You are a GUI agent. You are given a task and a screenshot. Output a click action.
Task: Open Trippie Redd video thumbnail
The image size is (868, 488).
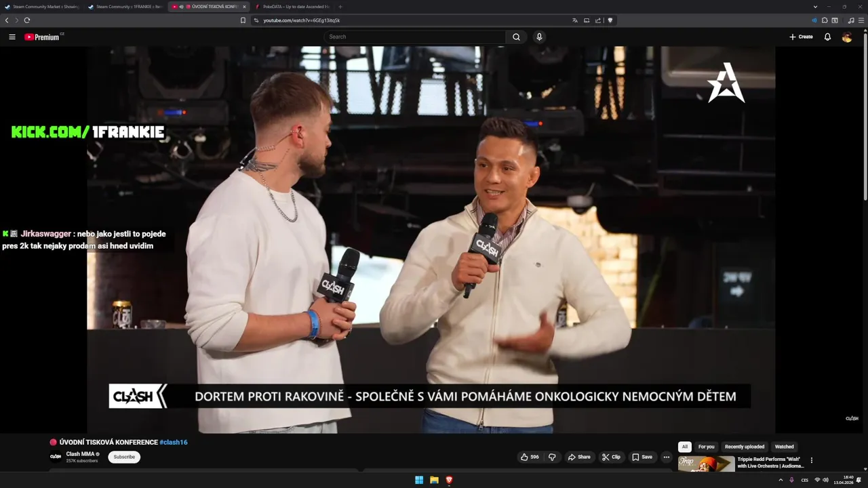tap(706, 464)
